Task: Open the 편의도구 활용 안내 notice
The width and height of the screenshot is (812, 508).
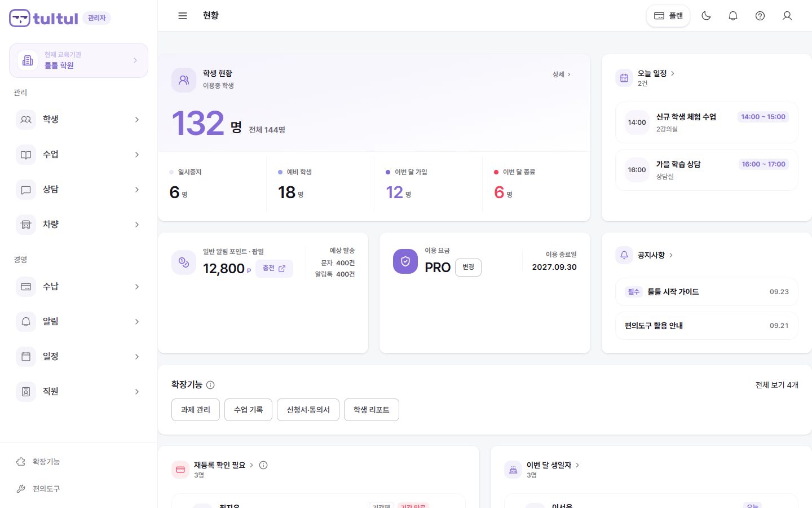Action: point(707,326)
